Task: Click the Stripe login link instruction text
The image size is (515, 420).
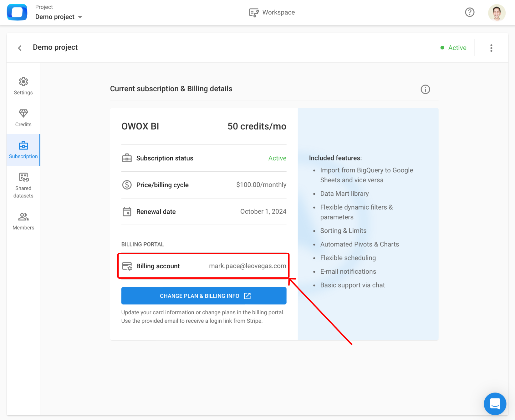Action: pyautogui.click(x=192, y=321)
